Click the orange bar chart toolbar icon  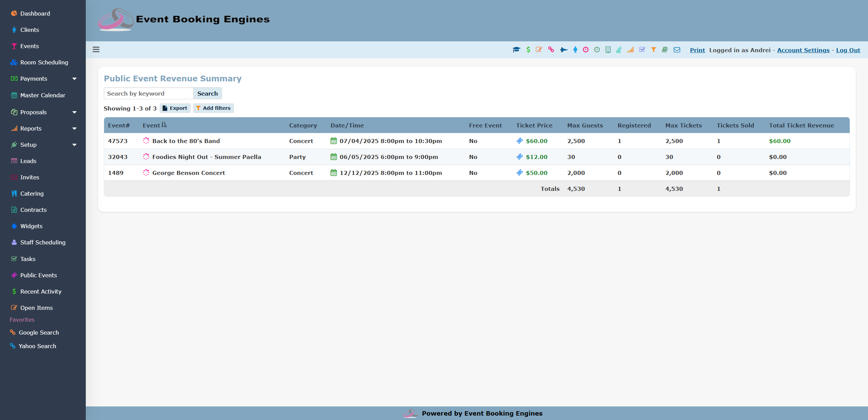tap(630, 50)
